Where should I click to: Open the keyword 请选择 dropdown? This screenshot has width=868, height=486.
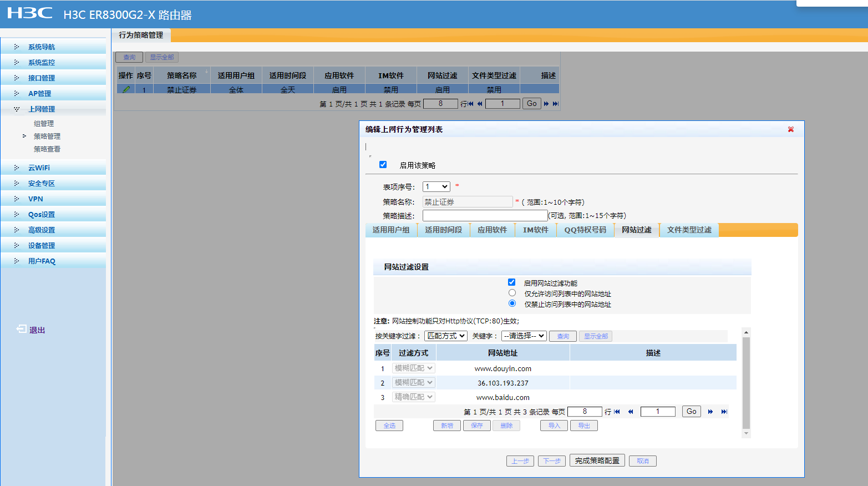[524, 336]
